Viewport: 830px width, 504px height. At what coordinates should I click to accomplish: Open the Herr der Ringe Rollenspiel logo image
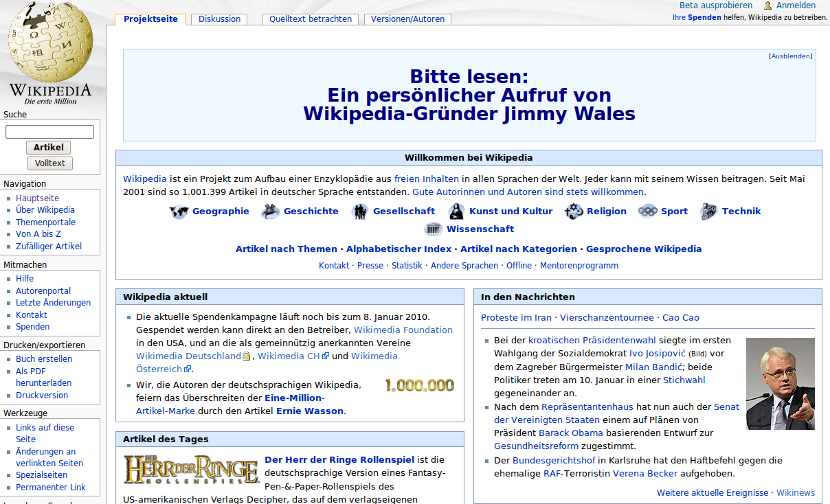(x=191, y=469)
